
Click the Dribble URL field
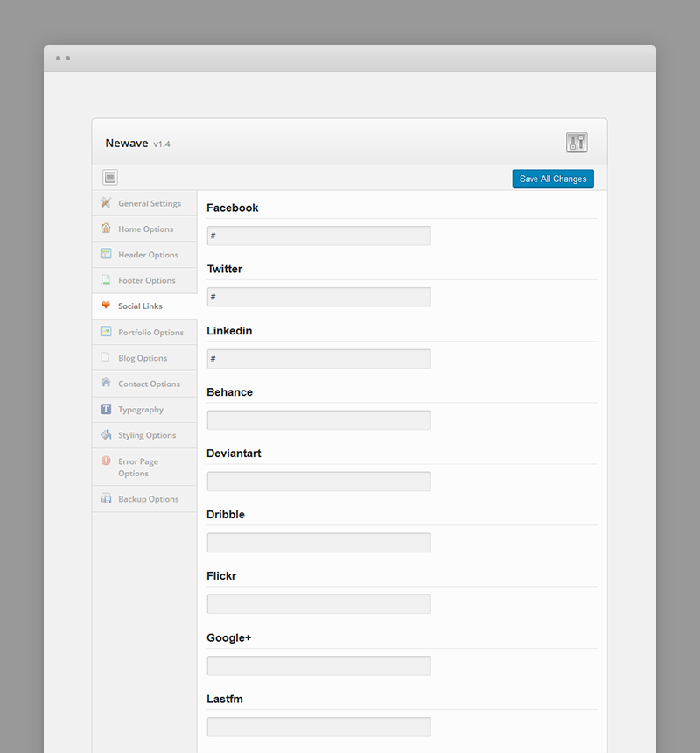coord(318,543)
